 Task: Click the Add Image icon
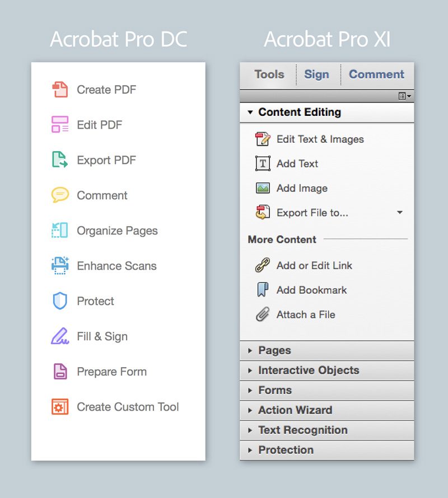tap(262, 189)
